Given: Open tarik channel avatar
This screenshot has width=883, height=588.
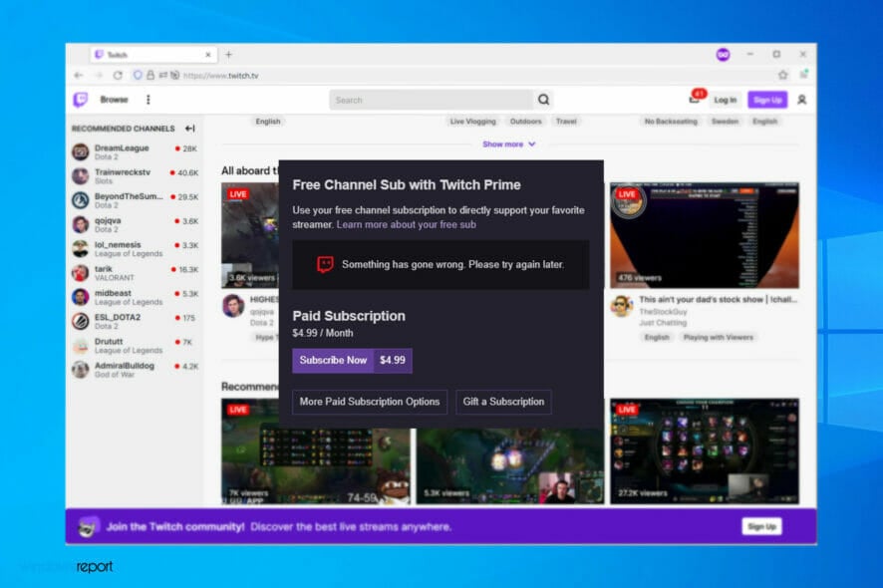Looking at the screenshot, I should click(x=80, y=273).
